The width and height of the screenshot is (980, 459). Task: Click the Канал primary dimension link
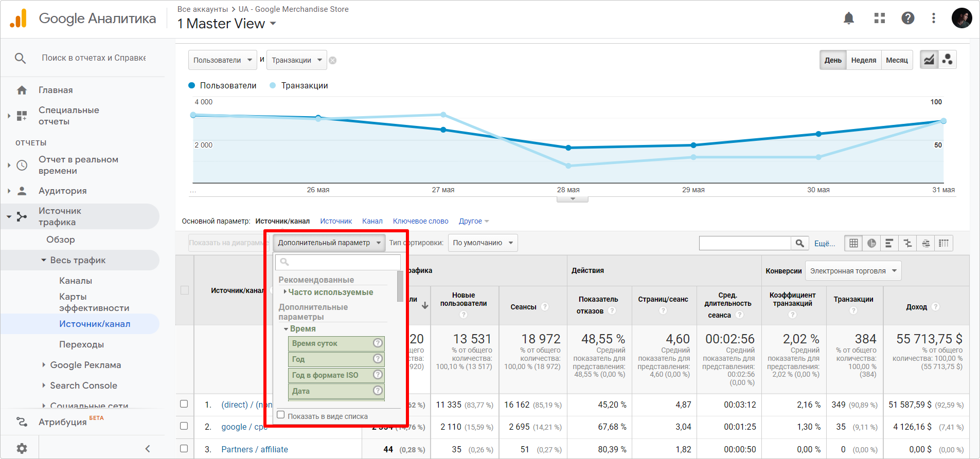(372, 222)
